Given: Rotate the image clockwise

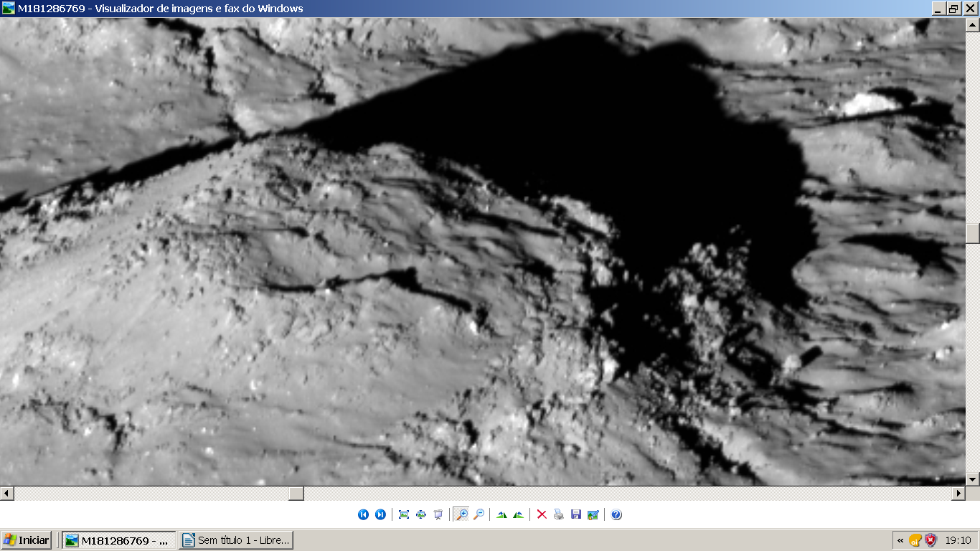Looking at the screenshot, I should tap(501, 514).
